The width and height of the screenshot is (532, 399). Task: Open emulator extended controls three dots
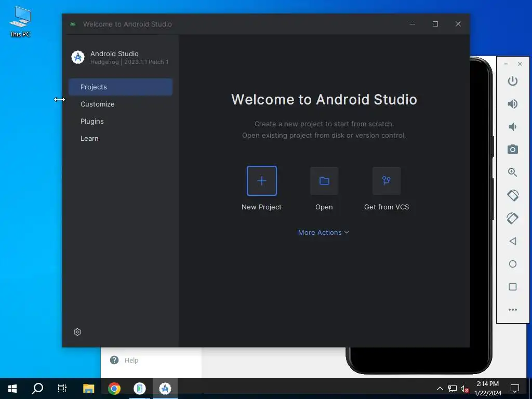point(513,310)
